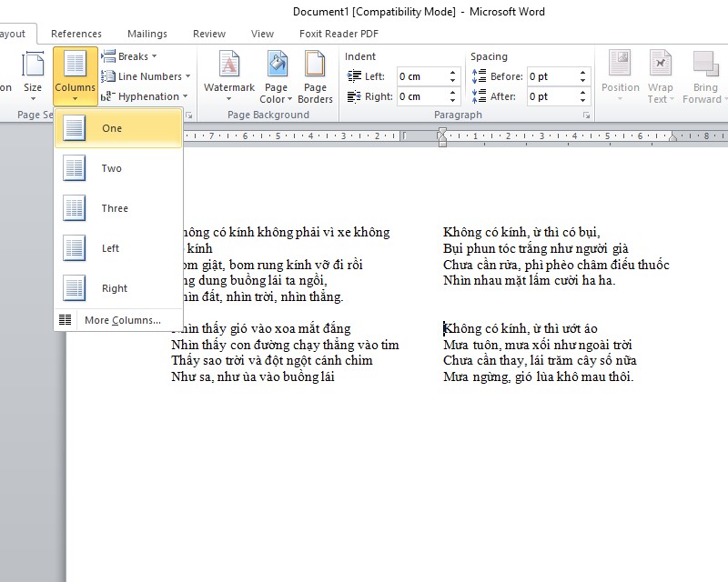Screen dimensions: 728x582
Task: Click the Indent Left icon
Action: pyautogui.click(x=354, y=76)
